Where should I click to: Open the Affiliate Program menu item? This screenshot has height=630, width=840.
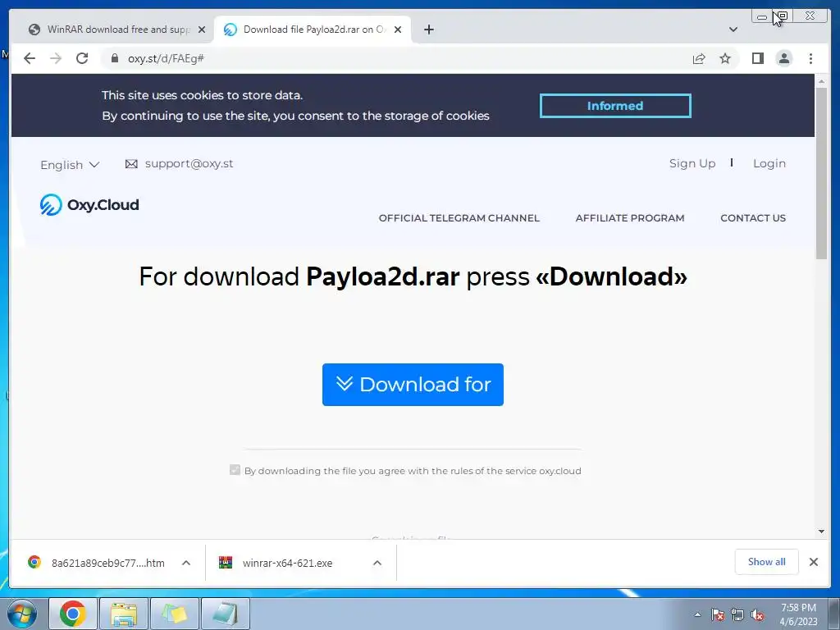coord(629,218)
